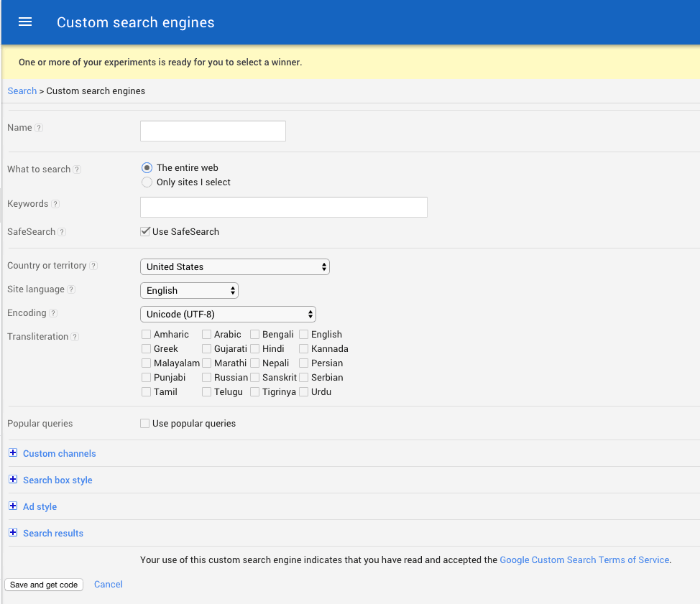Tick the Russian checkbox
Screen dimensions: 700x604
206,377
